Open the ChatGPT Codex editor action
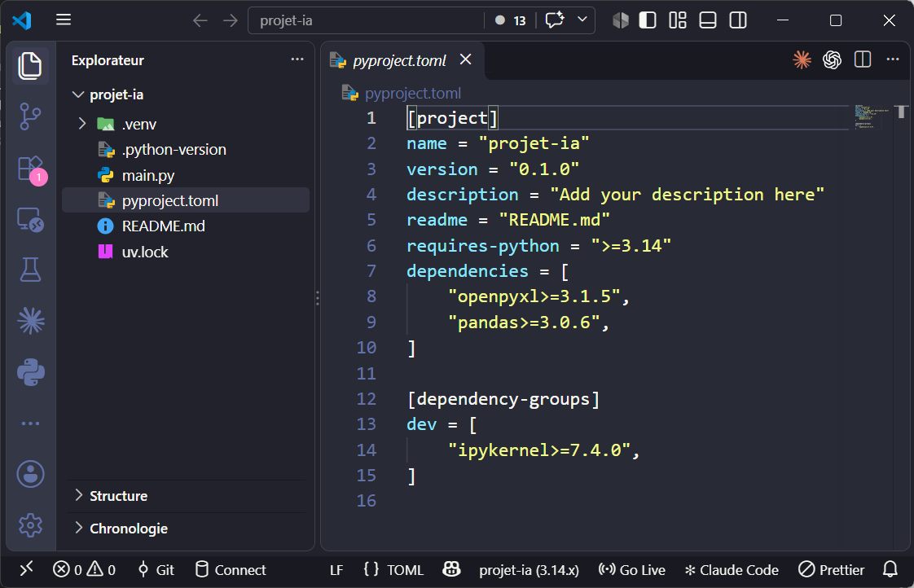Screen dimensions: 914x588 coord(832,59)
